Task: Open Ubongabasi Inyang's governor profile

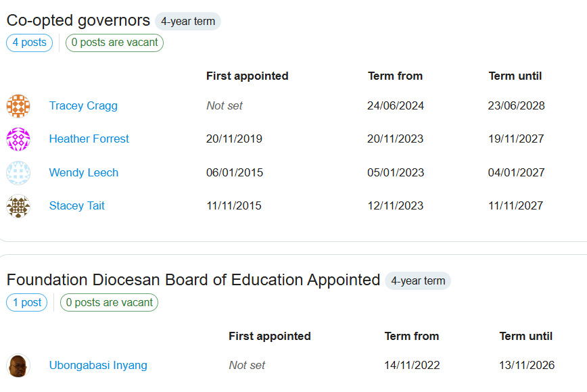Action: tap(98, 366)
